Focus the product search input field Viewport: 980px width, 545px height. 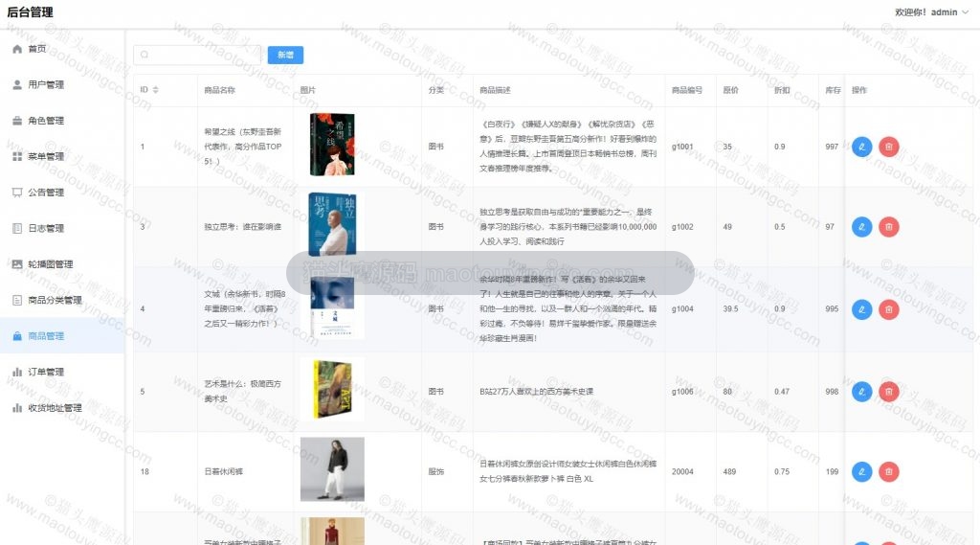(x=197, y=55)
